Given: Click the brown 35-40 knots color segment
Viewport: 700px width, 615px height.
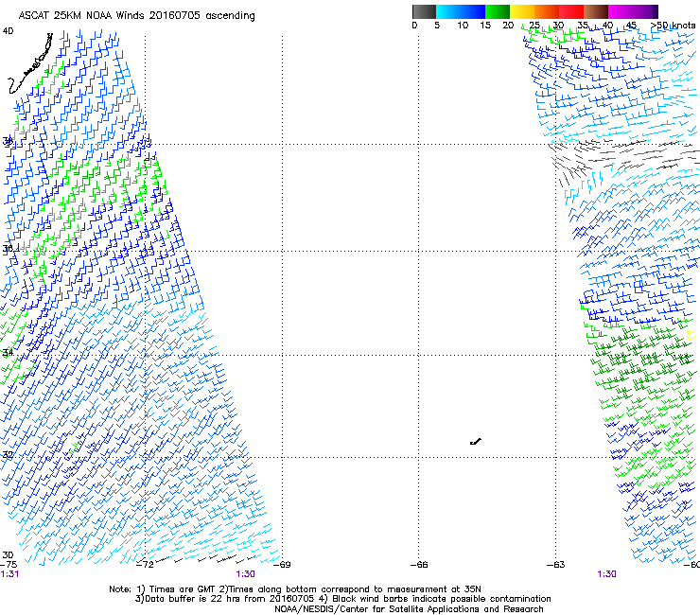Looking at the screenshot, I should [x=596, y=11].
